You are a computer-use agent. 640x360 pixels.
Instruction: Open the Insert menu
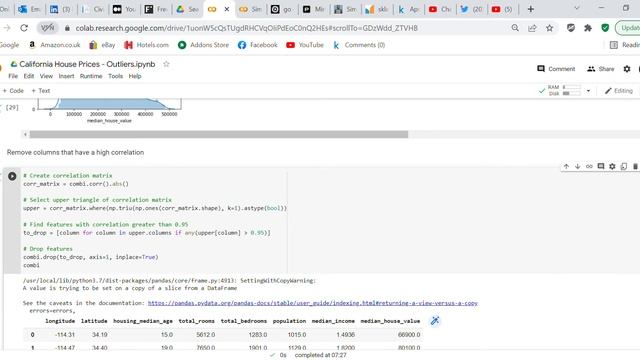(66, 76)
